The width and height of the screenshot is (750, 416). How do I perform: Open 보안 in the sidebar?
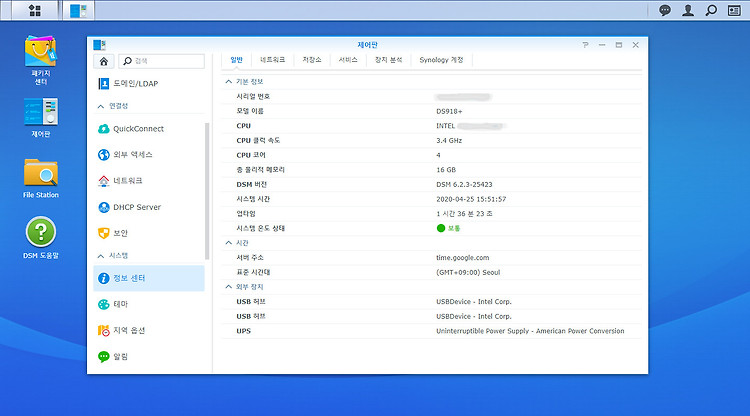[149, 233]
